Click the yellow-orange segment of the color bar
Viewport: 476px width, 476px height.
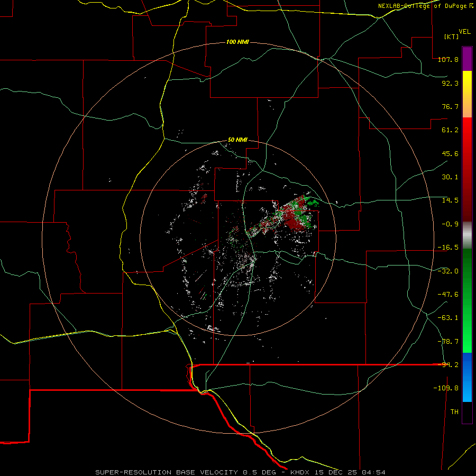pos(467,94)
